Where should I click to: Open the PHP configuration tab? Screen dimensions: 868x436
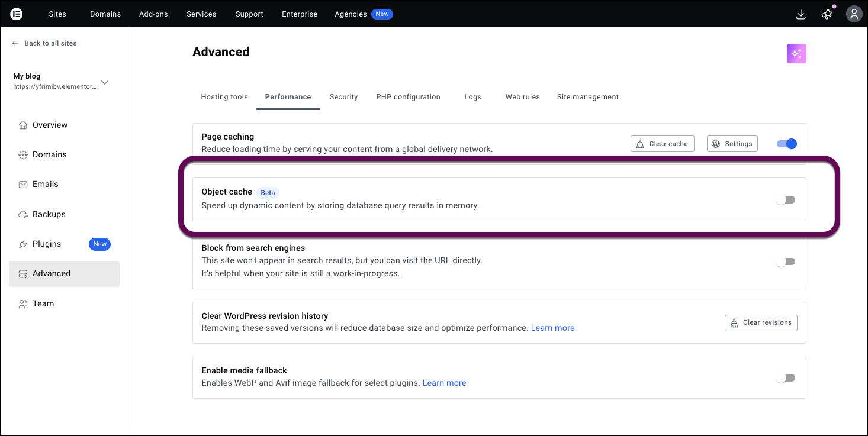click(x=408, y=96)
